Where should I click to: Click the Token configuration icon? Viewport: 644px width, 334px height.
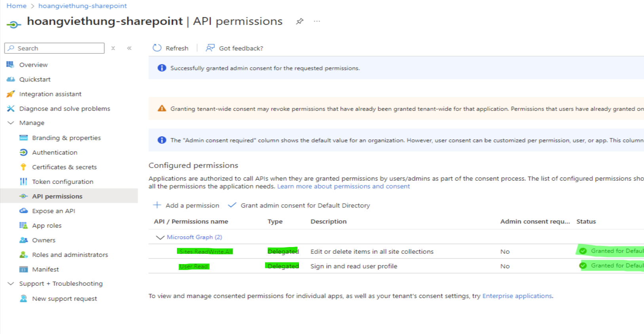(24, 181)
